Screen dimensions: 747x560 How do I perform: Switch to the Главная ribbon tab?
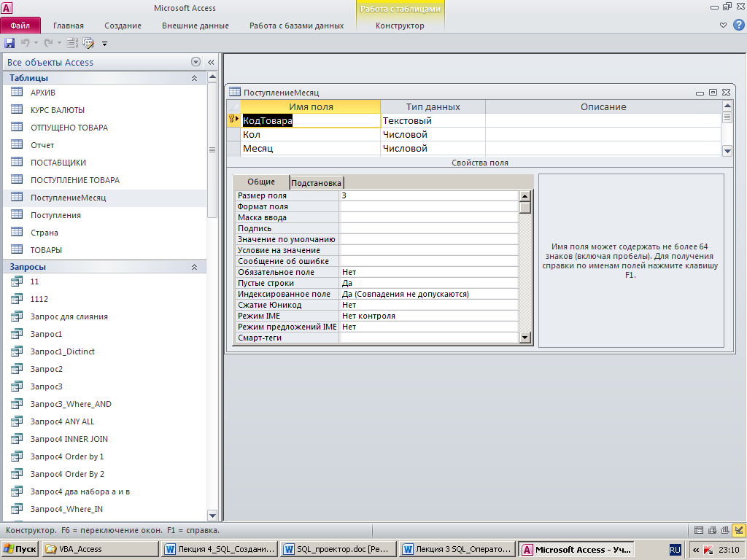(x=68, y=26)
